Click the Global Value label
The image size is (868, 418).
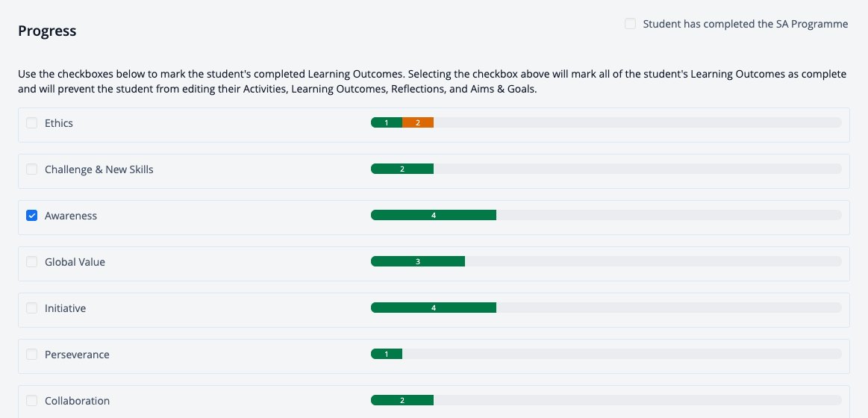coord(75,262)
